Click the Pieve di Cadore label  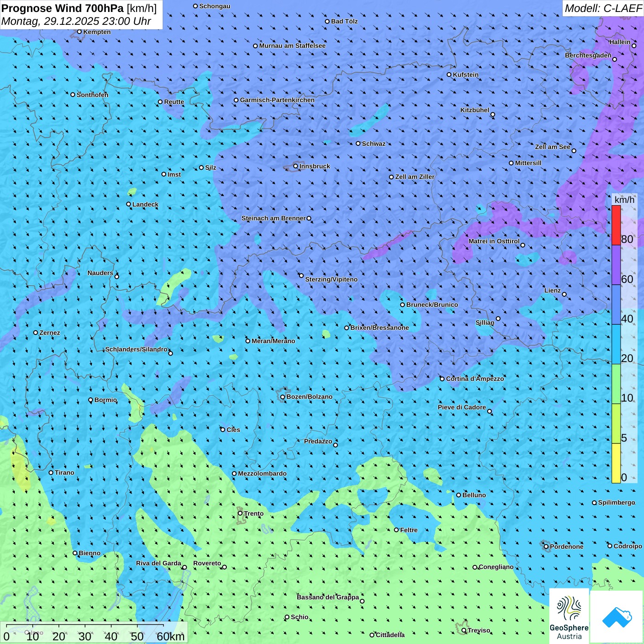[x=462, y=407]
